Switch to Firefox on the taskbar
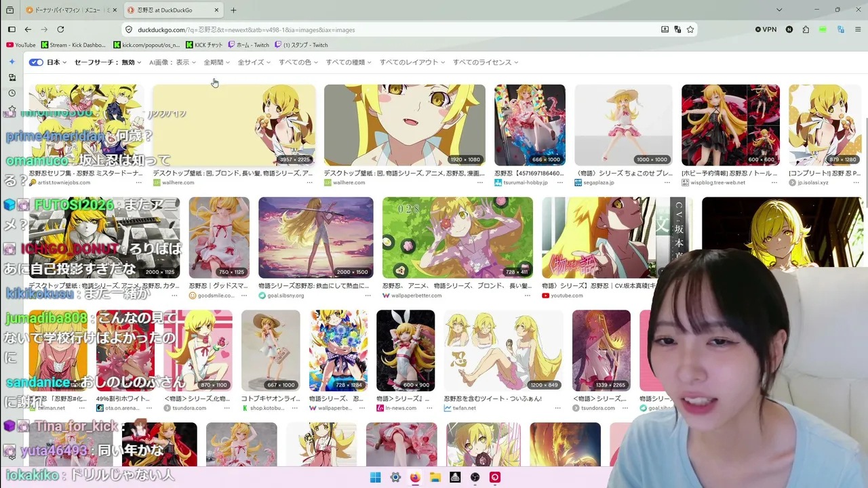 (415, 477)
